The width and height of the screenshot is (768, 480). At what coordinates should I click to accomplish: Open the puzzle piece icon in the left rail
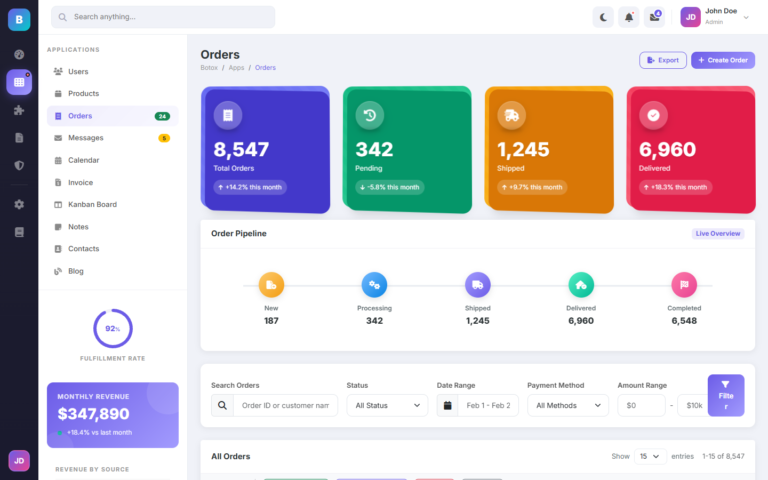(19, 110)
